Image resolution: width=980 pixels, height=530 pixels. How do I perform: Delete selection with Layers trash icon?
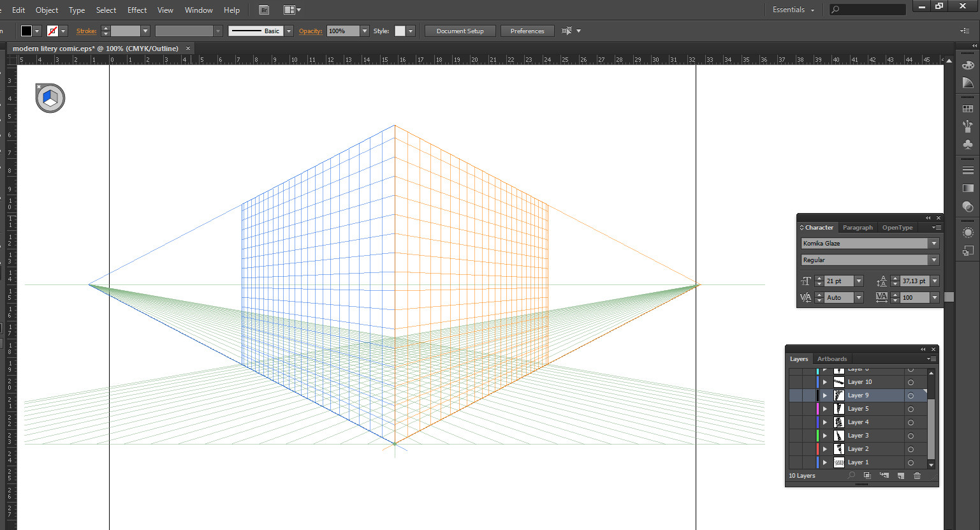(917, 476)
